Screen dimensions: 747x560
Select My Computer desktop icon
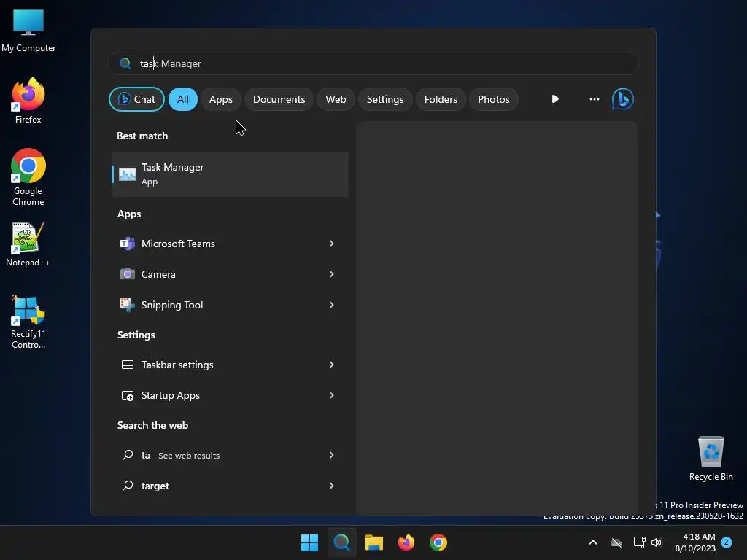coord(28,31)
